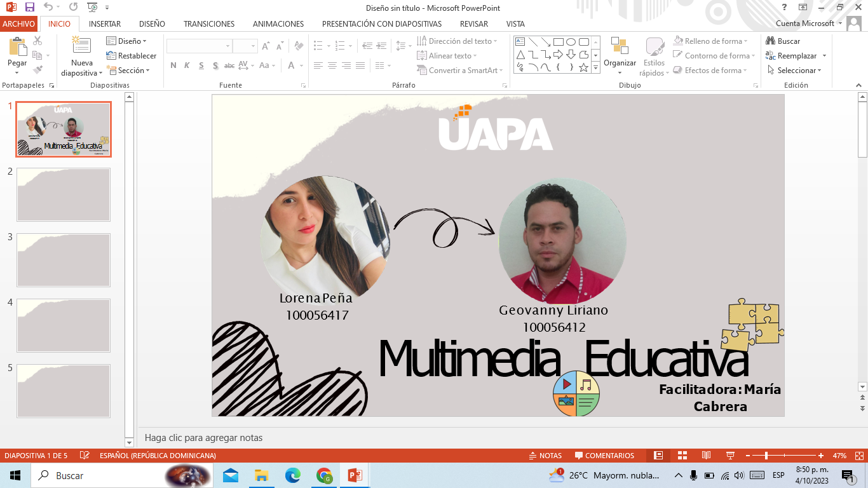The height and width of the screenshot is (488, 868).
Task: Open the ARCHIVO menu
Action: (18, 24)
